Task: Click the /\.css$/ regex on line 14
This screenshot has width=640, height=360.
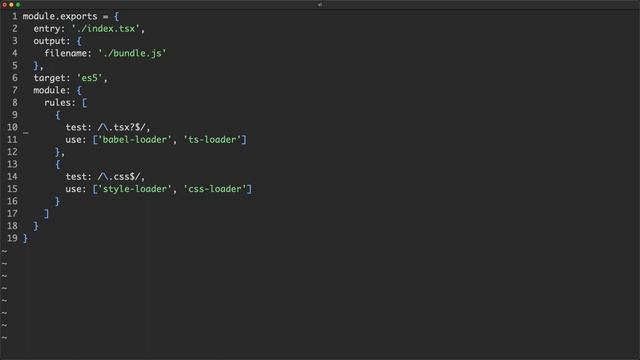Action: (119, 177)
